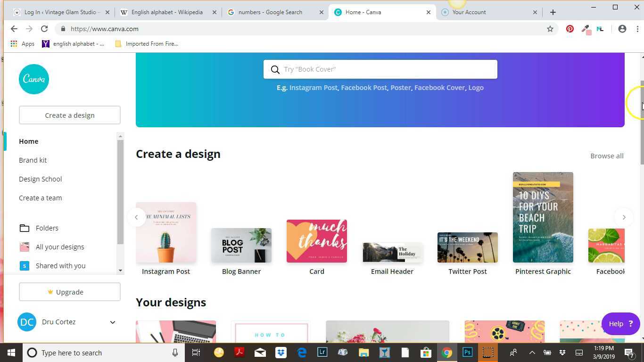Image resolution: width=644 pixels, height=362 pixels.
Task: Open Windows Start menu
Action: (x=11, y=353)
